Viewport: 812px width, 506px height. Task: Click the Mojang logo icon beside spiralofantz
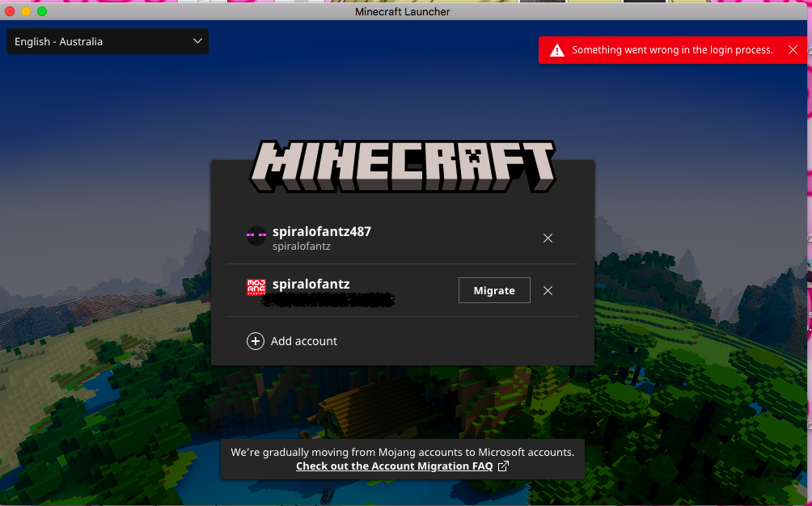pos(256,287)
